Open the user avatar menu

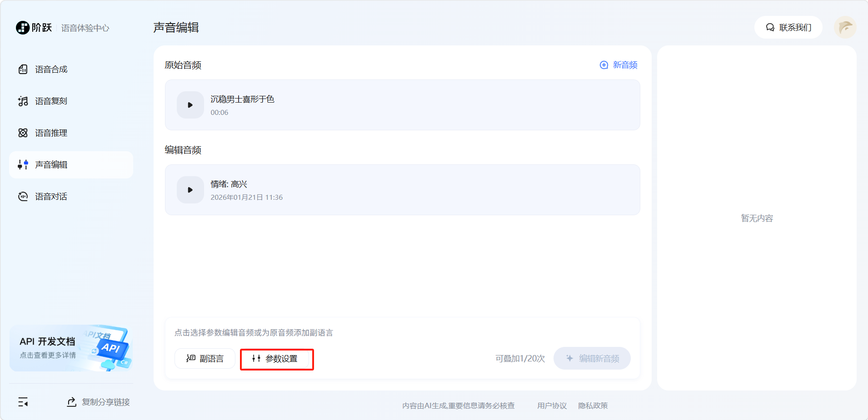(845, 28)
